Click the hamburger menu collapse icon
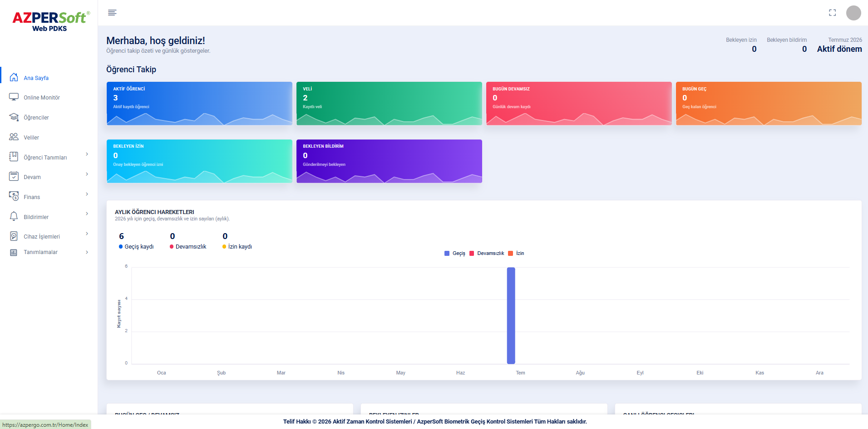868x429 pixels. click(112, 13)
